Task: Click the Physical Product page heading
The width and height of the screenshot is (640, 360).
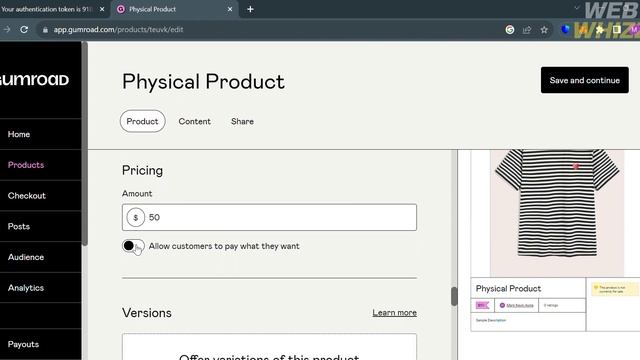Action: (x=203, y=82)
